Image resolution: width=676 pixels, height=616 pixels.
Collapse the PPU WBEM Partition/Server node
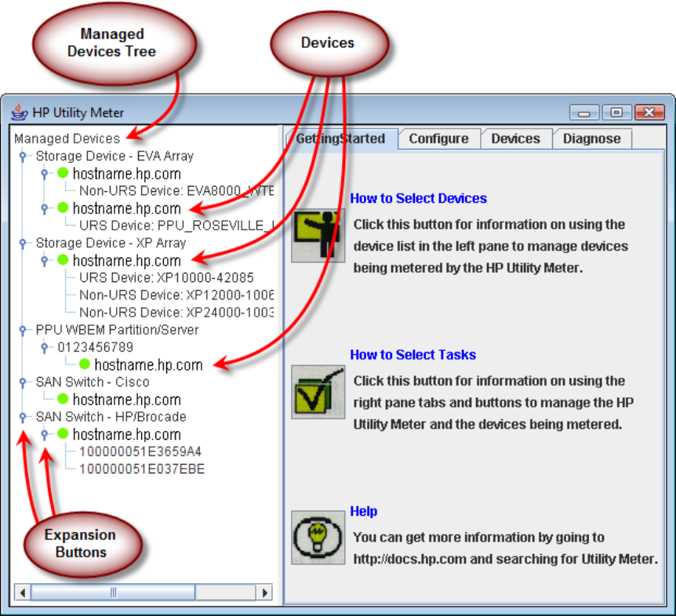23,330
